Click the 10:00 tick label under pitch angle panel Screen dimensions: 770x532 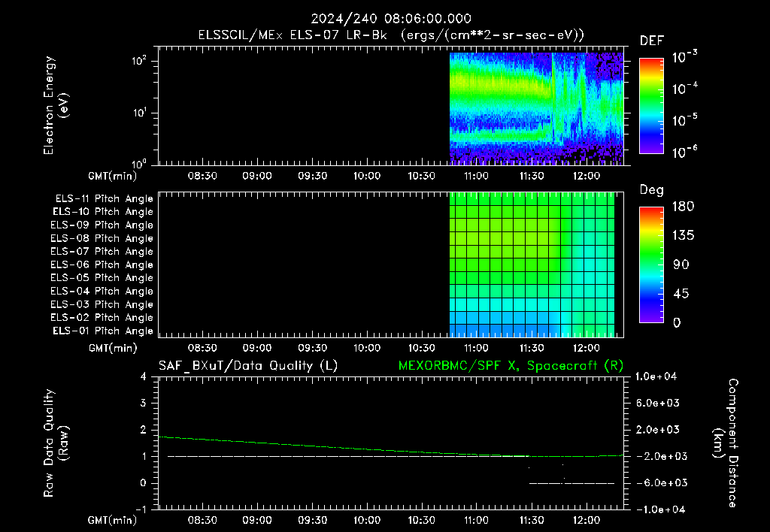click(x=367, y=348)
